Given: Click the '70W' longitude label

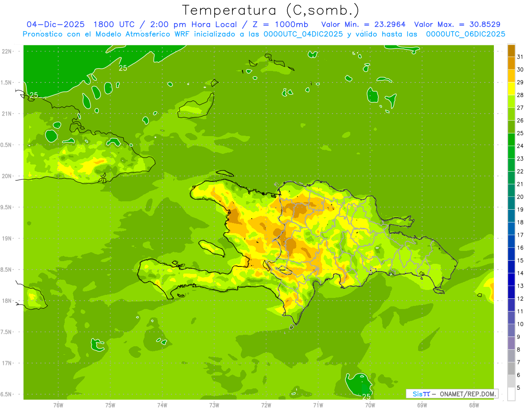Looking at the screenshot, I should point(370,405).
